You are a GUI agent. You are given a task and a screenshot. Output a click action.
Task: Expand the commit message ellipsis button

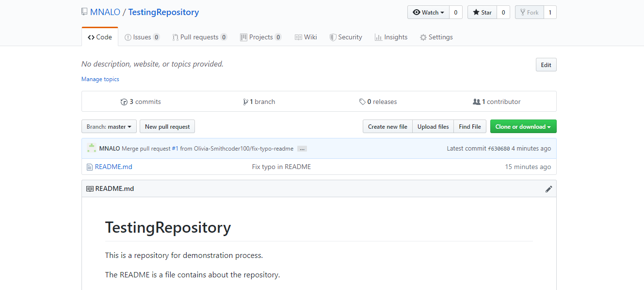click(x=302, y=149)
